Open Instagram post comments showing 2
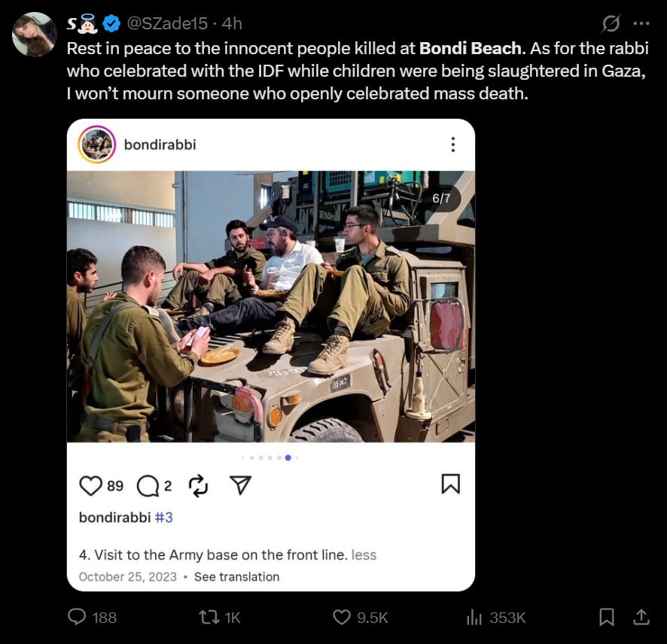667x644 pixels. tap(148, 485)
